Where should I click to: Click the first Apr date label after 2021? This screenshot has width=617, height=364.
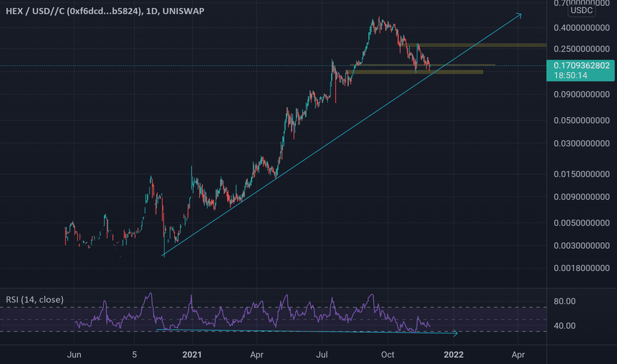[257, 355]
